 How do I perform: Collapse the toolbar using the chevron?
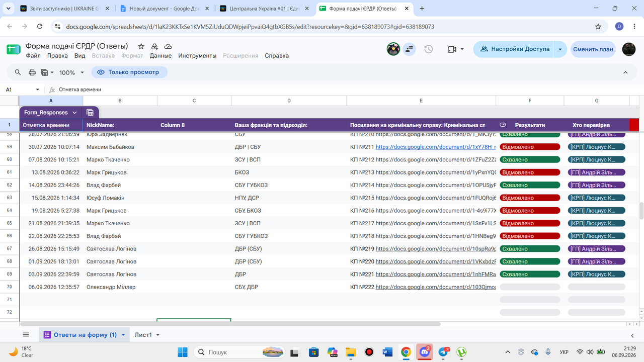pos(625,72)
